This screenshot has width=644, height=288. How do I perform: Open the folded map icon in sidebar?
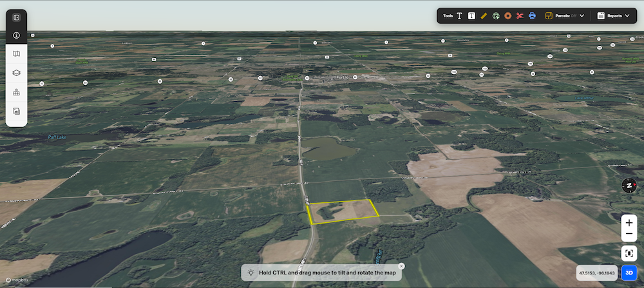tap(17, 54)
